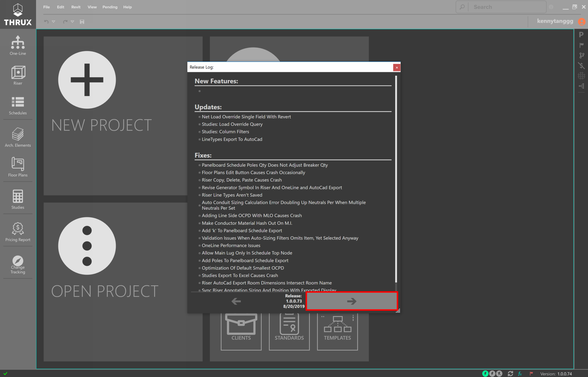Click 'Studies Export To Excel Causes Crash'
Viewport: 588px width, 377px height.
click(x=240, y=275)
